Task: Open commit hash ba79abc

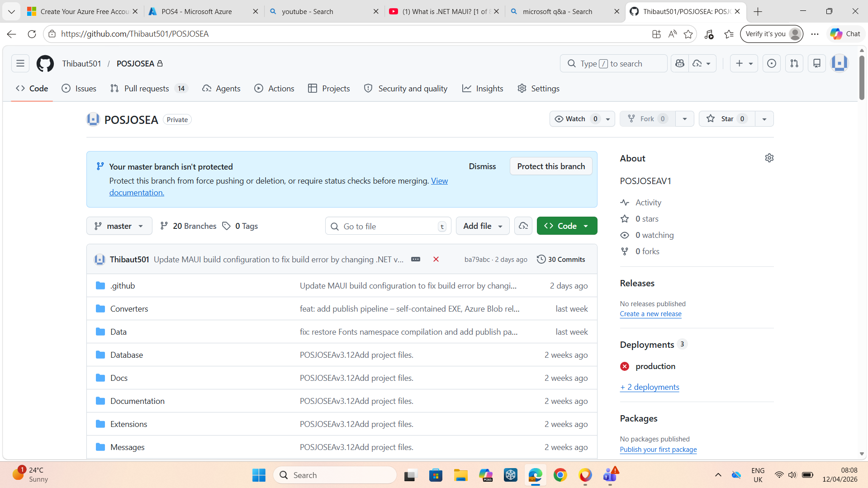Action: [477, 260]
